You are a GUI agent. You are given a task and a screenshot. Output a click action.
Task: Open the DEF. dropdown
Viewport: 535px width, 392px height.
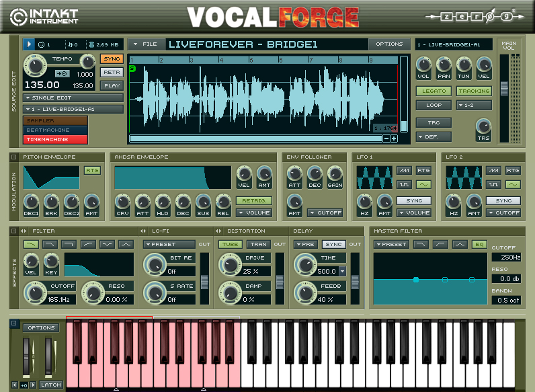coord(434,136)
